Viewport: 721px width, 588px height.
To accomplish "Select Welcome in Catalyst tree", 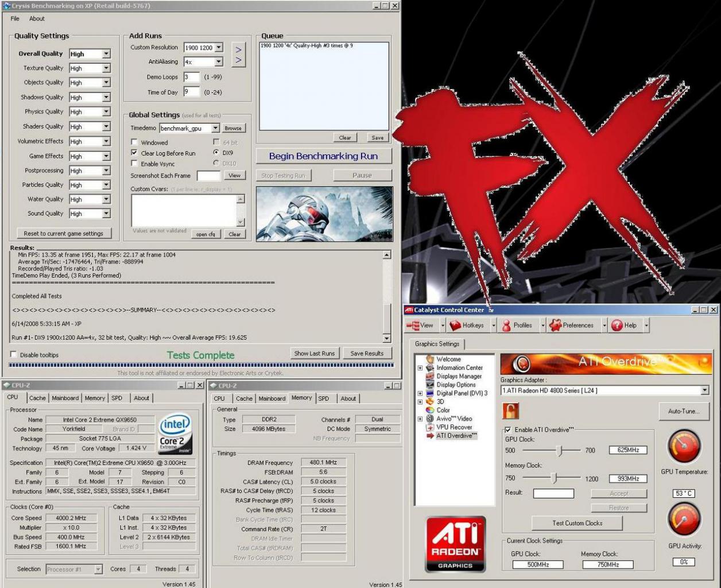I will 448,359.
